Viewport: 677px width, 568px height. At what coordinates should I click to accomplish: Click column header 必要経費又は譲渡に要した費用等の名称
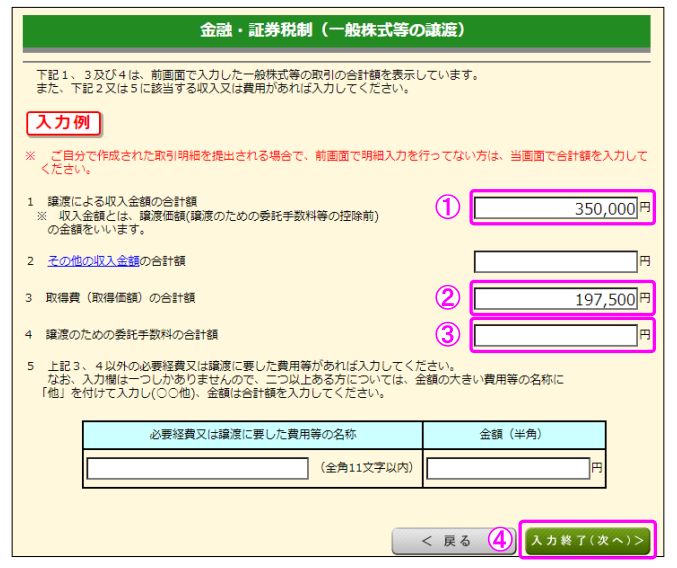coord(253,435)
